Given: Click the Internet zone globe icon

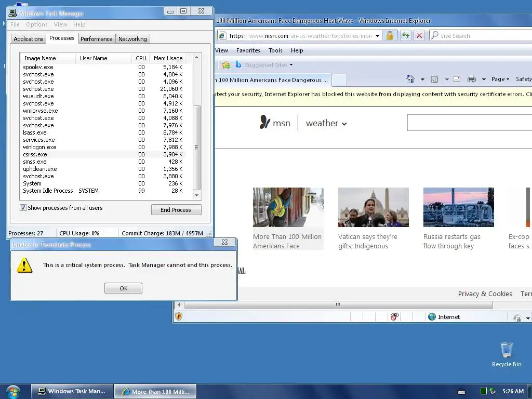Looking at the screenshot, I should (432, 316).
